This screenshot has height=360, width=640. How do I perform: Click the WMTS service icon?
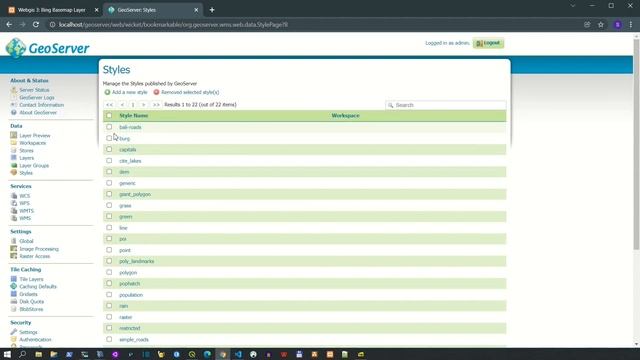(14, 211)
